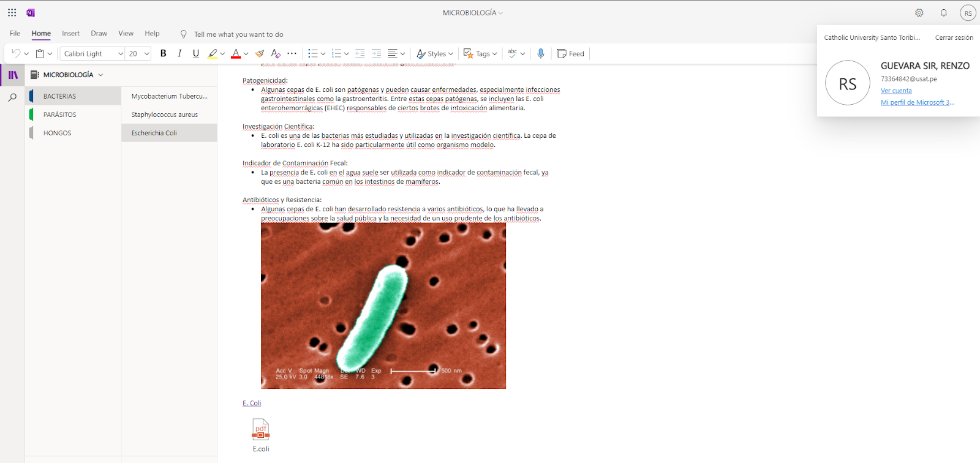Click the RS account avatar in header
Viewport: 980px width, 463px height.
(968, 13)
